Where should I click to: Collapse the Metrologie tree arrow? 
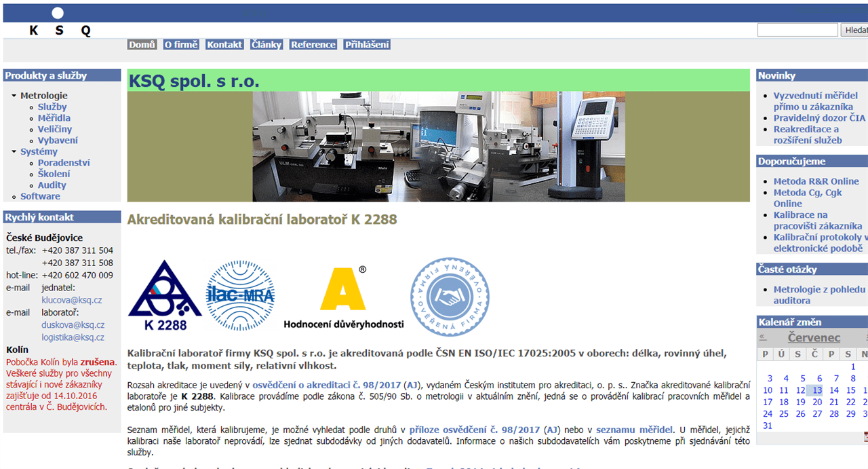(14, 96)
